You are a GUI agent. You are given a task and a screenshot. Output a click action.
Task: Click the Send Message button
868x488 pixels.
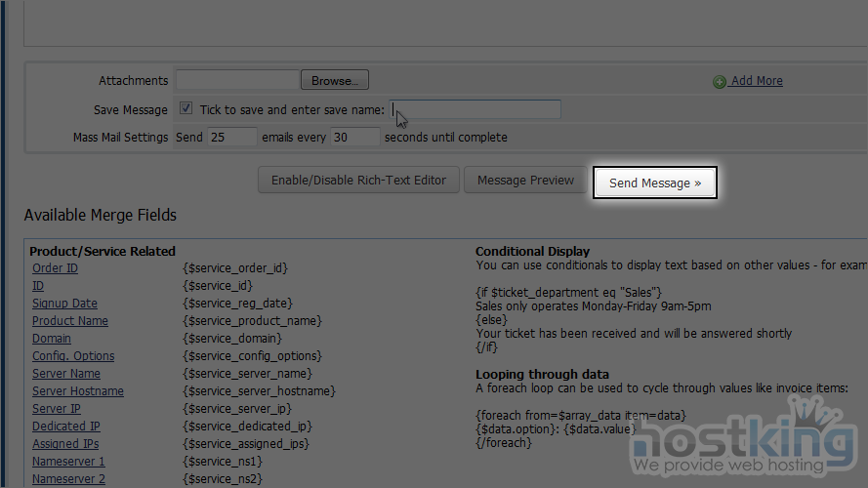click(x=655, y=183)
